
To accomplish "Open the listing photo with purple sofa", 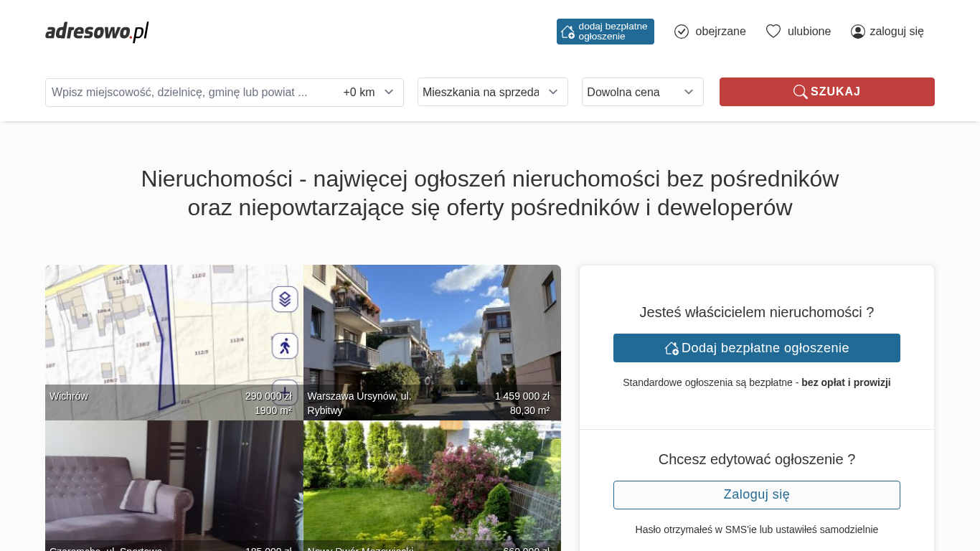I will [x=174, y=481].
